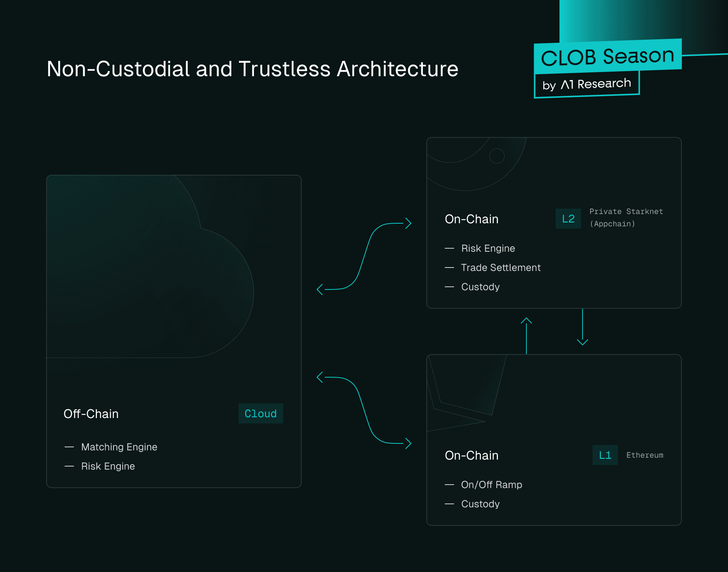This screenshot has width=728, height=572.
Task: Expand the On-Chain L2 panel
Action: pos(554,223)
